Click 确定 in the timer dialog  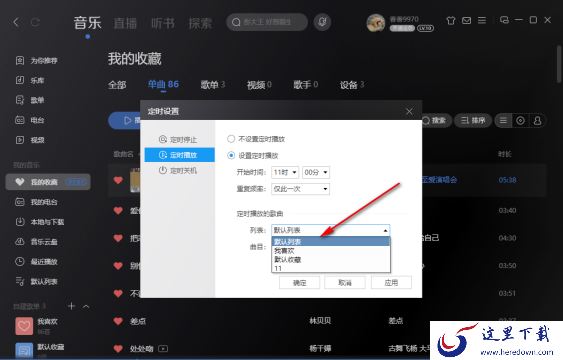[299, 282]
